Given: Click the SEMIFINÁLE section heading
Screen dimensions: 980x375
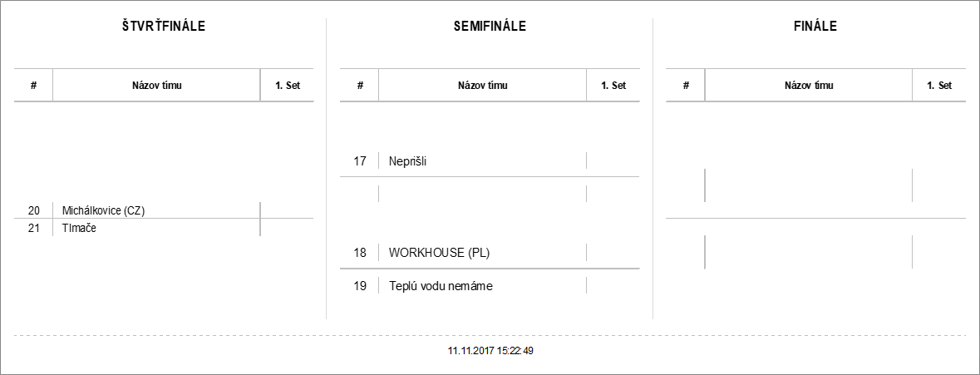Looking at the screenshot, I should pyautogui.click(x=490, y=26).
